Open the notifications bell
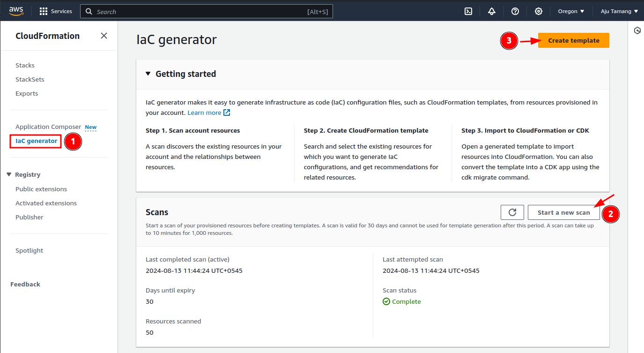 coord(491,11)
